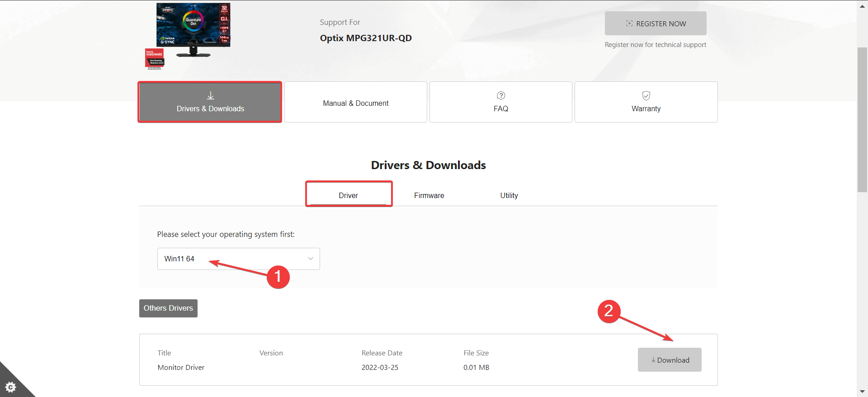Click the File Size column header
The height and width of the screenshot is (397, 868).
click(476, 353)
